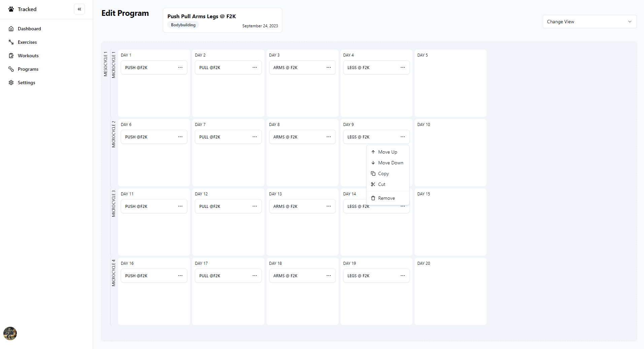Click the Programs icon in sidebar
Image resolution: width=644 pixels, height=349 pixels.
[x=11, y=69]
